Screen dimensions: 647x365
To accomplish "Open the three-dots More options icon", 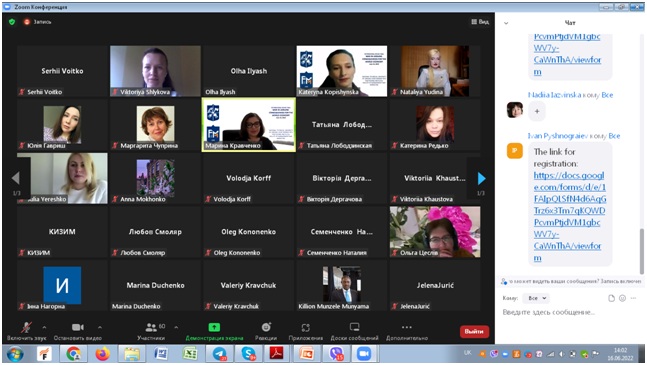I will pyautogui.click(x=406, y=327).
